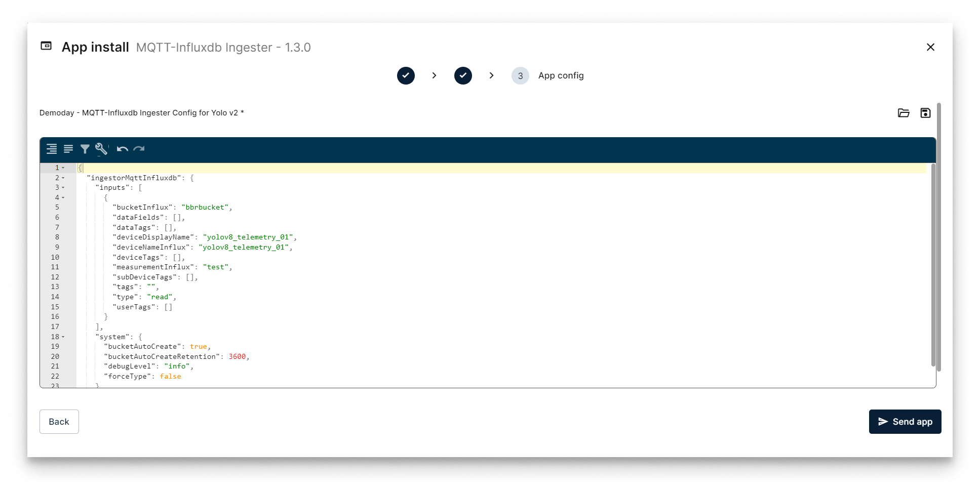Image resolution: width=980 pixels, height=490 pixels.
Task: Click the repair JSON wrench icon
Action: click(101, 149)
